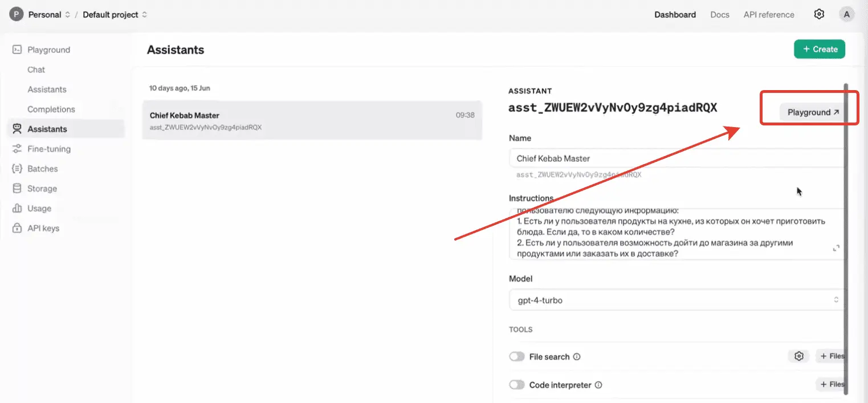This screenshot has width=868, height=403.
Task: Select Assistants sub-item under Playground
Action: pos(47,89)
